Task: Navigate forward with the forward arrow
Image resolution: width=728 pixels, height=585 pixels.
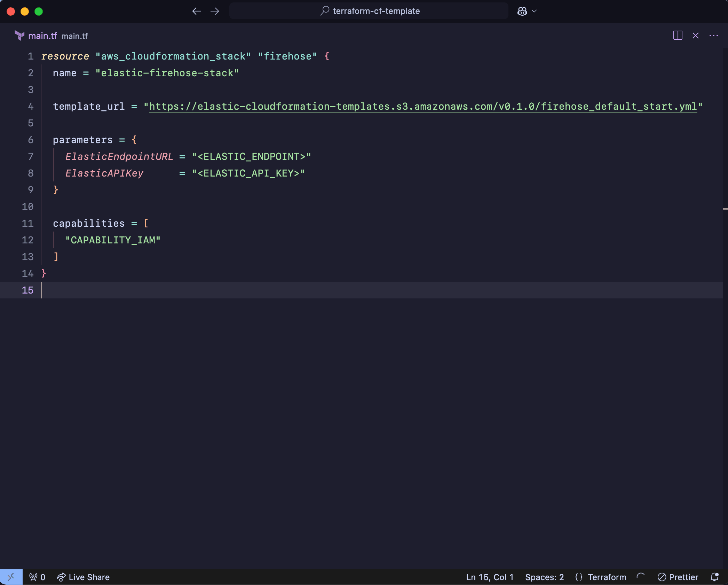Action: point(215,11)
